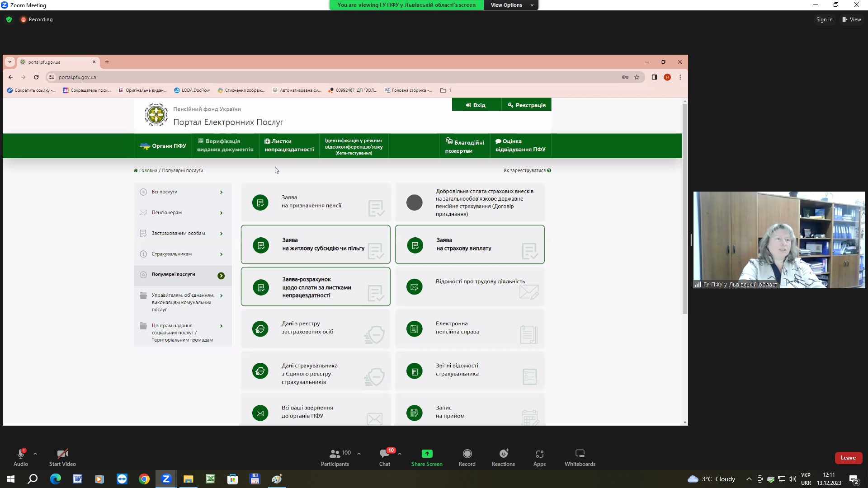Image resolution: width=868 pixels, height=488 pixels.
Task: Expand the Пенсіонерам sidebar chevron
Action: pyautogui.click(x=221, y=213)
